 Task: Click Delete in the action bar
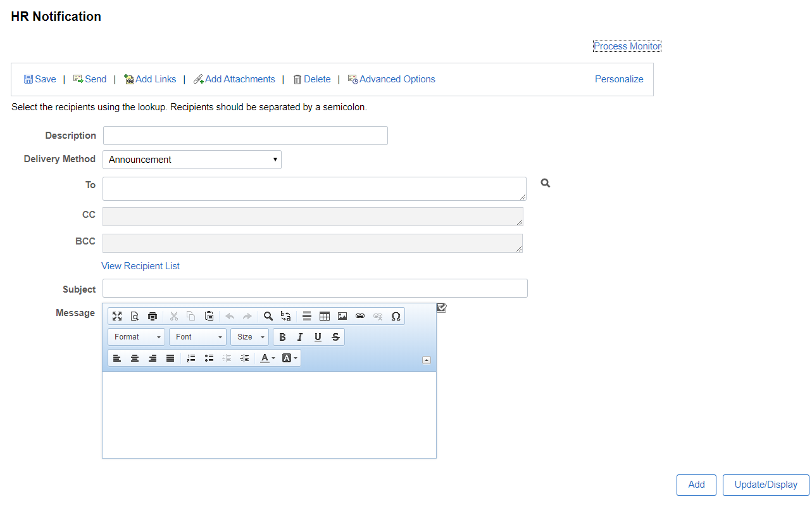(311, 79)
